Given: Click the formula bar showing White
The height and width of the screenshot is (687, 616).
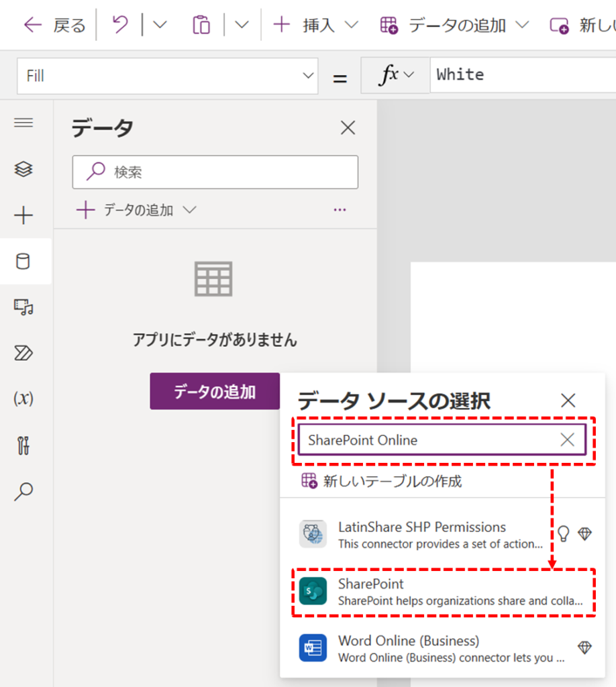Looking at the screenshot, I should click(x=523, y=75).
